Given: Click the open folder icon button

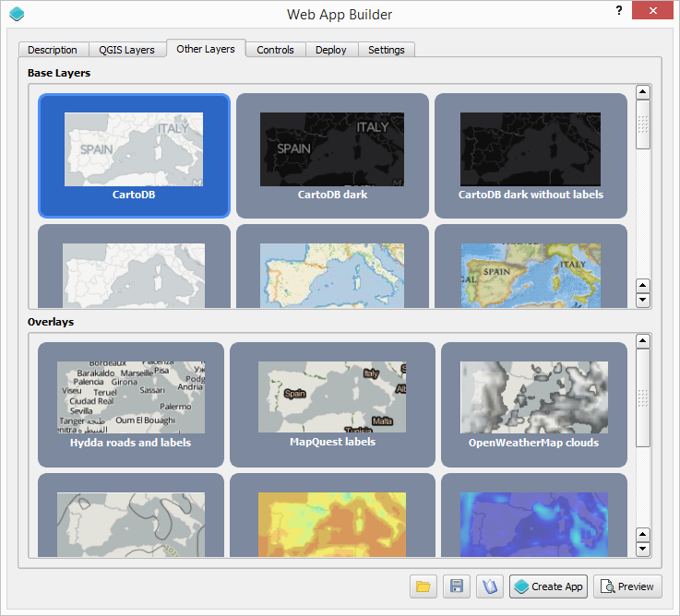Looking at the screenshot, I should coord(424,586).
